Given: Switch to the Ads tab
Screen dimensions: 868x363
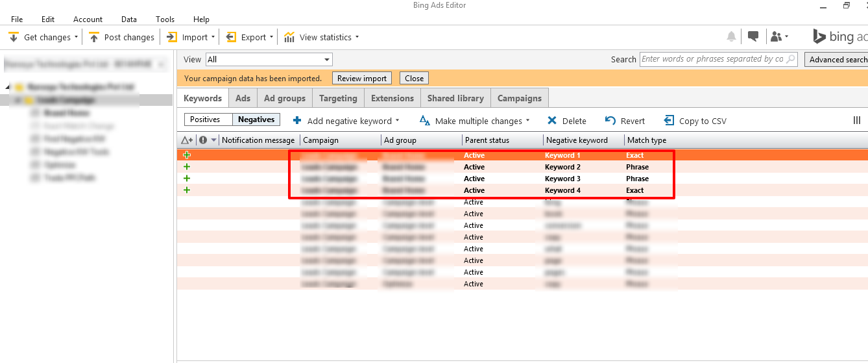Looking at the screenshot, I should pos(243,98).
